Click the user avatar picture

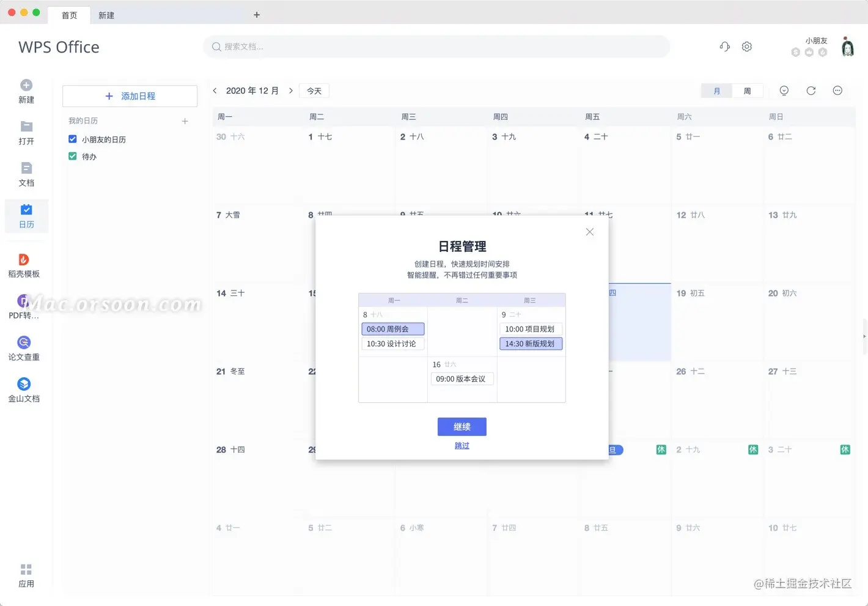pos(848,46)
